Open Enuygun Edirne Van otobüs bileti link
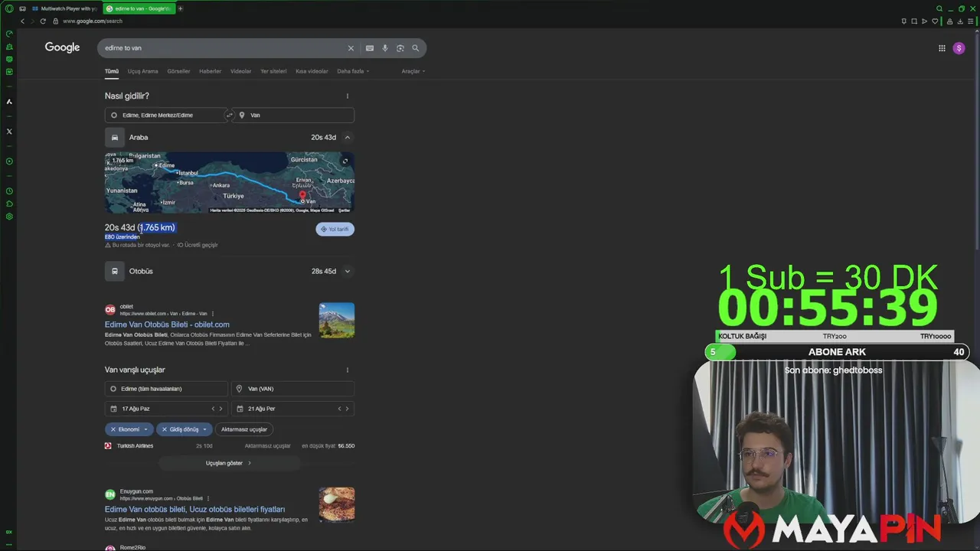 point(194,509)
